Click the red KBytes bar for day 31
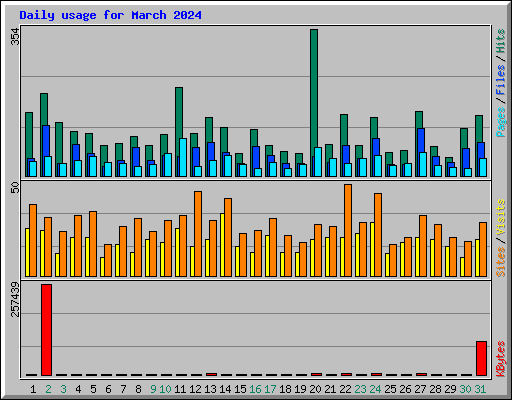 coord(481,358)
